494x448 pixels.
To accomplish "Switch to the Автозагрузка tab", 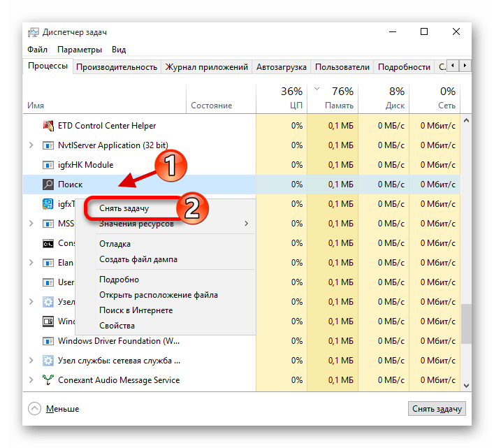I will 282,67.
